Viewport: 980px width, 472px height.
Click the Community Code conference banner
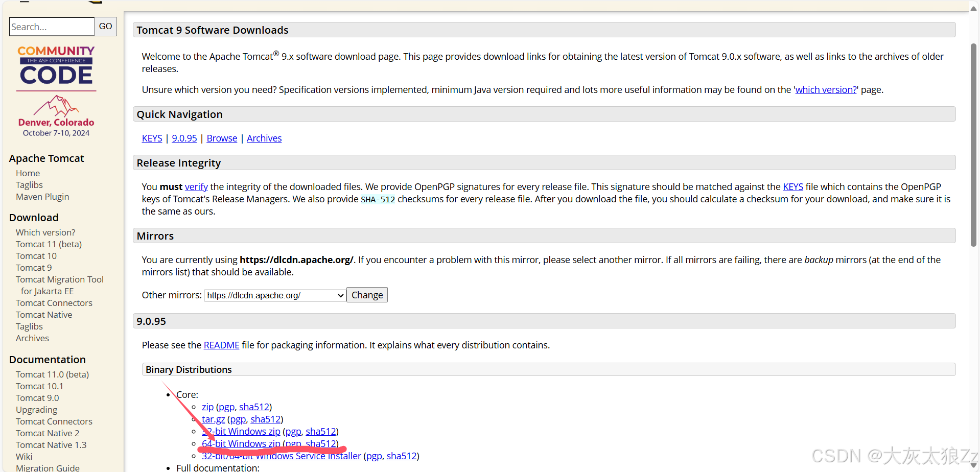[56, 92]
